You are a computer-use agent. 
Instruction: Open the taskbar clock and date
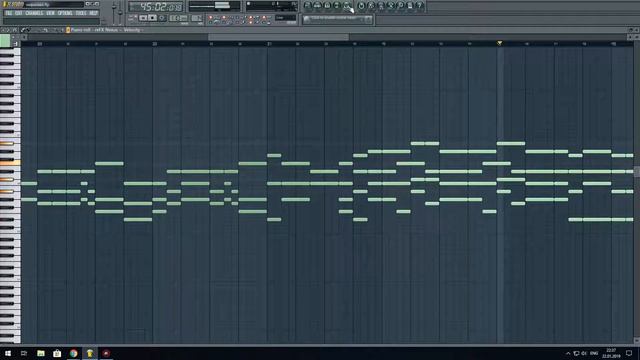(x=611, y=353)
